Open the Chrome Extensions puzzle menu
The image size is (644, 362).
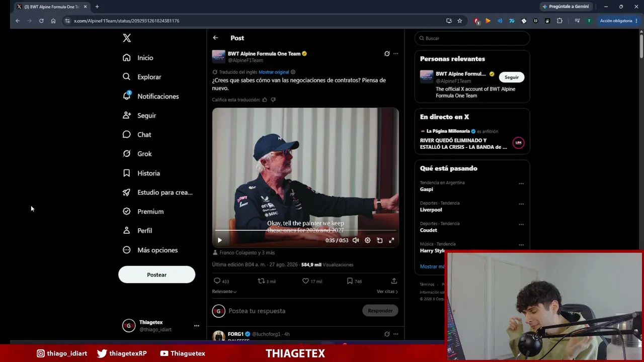point(559,21)
